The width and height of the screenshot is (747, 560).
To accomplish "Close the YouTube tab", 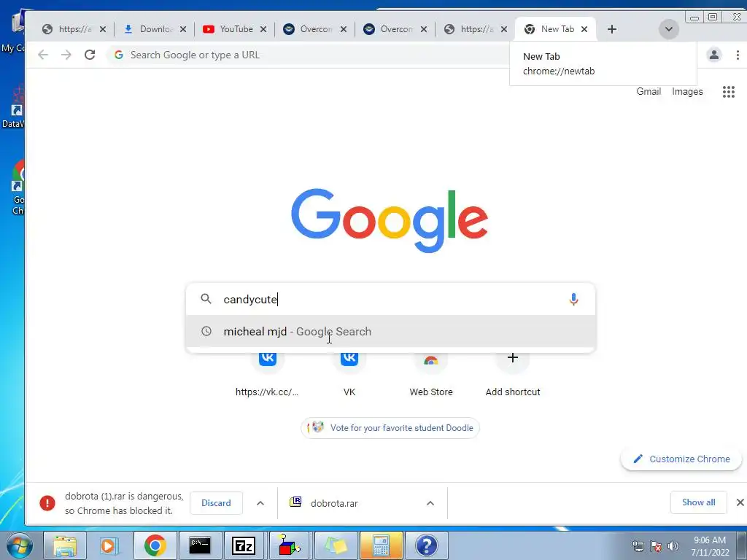I will coord(263,29).
